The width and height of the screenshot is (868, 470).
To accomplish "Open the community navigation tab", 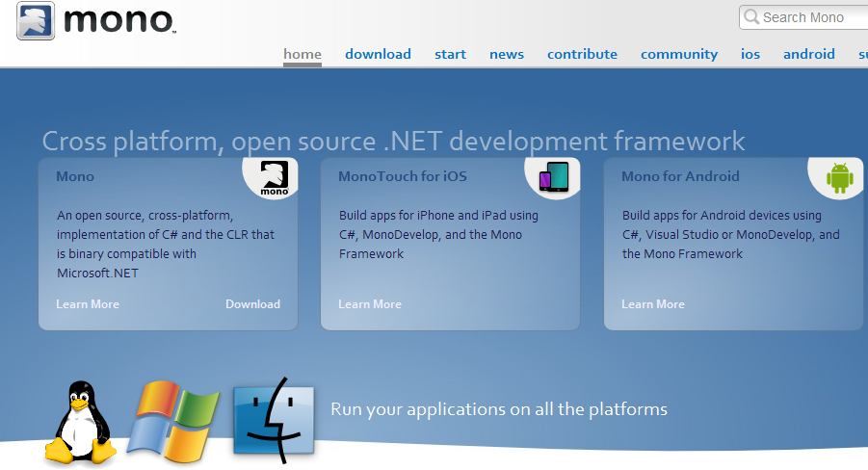I will (679, 54).
